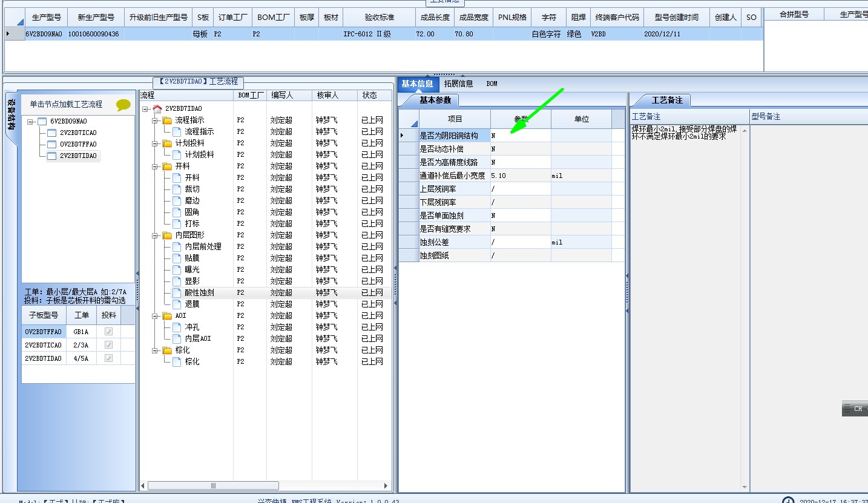This screenshot has width=868, height=503.
Task: Toggle 投料 checkbox for 0V2BD7FFA0
Action: [x=109, y=332]
